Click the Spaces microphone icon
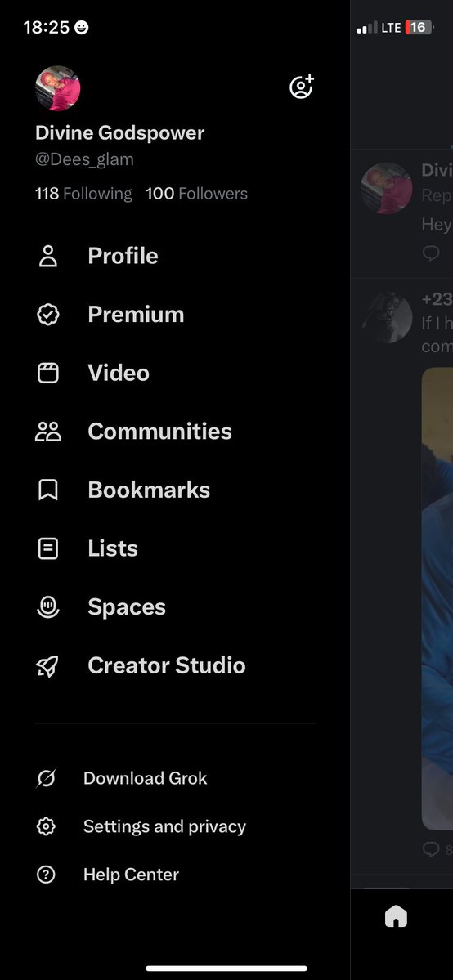The image size is (453, 980). [48, 606]
